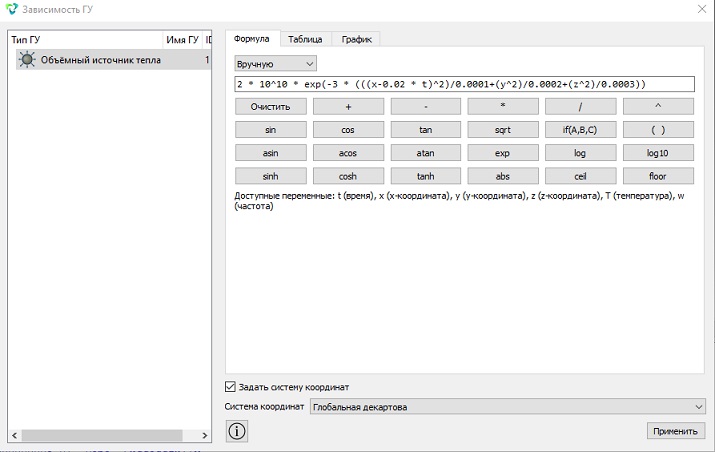
Task: Switch to the Таблица tab
Action: point(305,39)
